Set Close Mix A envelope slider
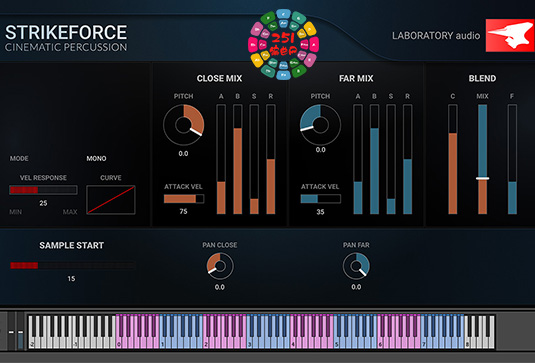The width and height of the screenshot is (535, 363). point(221,159)
